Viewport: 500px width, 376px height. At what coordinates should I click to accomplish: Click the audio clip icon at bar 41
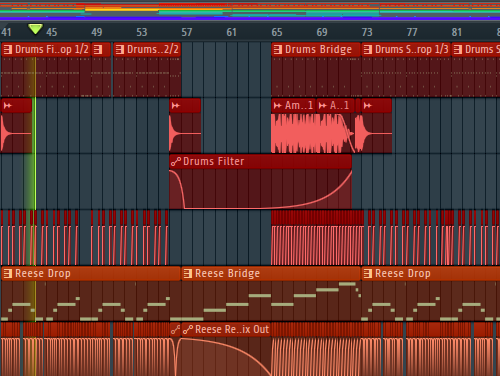pyautogui.click(x=8, y=106)
